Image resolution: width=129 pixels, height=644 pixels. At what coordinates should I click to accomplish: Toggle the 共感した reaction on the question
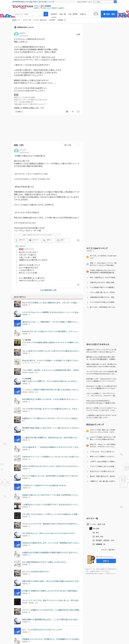[19, 112]
